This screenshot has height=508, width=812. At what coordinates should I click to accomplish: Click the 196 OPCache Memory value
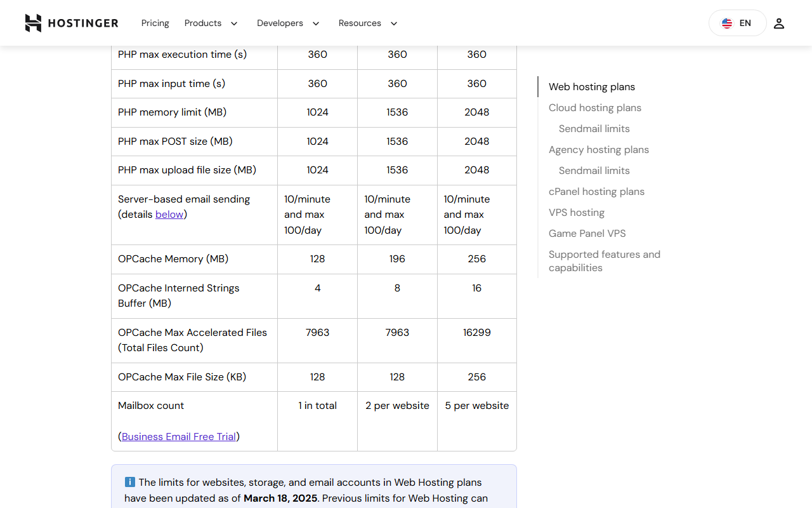click(397, 259)
